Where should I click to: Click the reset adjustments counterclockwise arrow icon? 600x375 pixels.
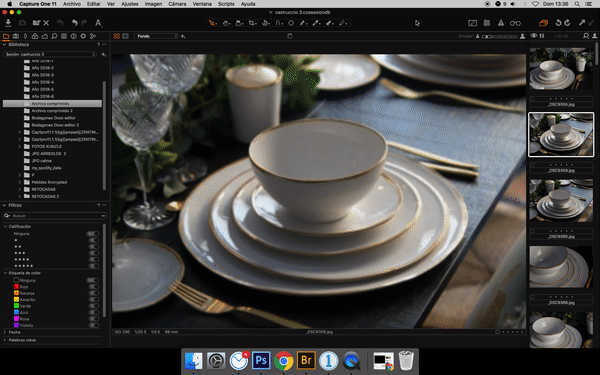tap(558, 23)
